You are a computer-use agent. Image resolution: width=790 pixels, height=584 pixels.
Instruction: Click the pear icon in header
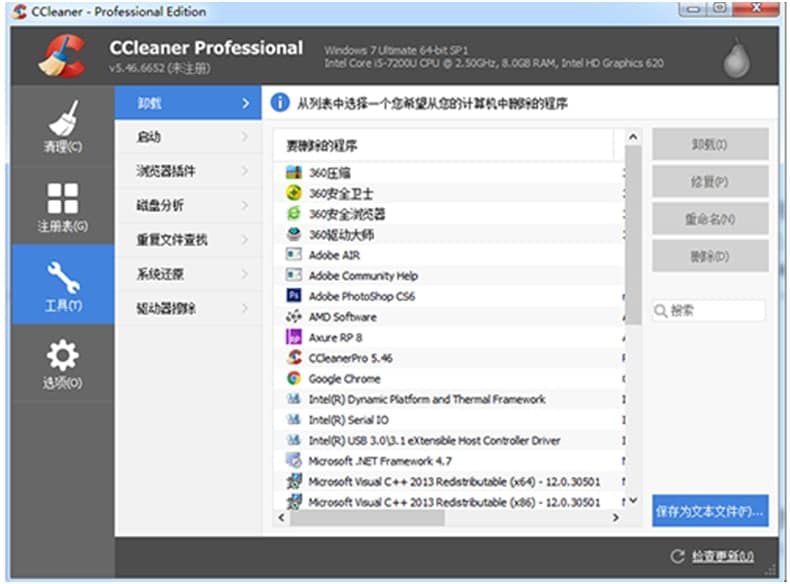(737, 58)
